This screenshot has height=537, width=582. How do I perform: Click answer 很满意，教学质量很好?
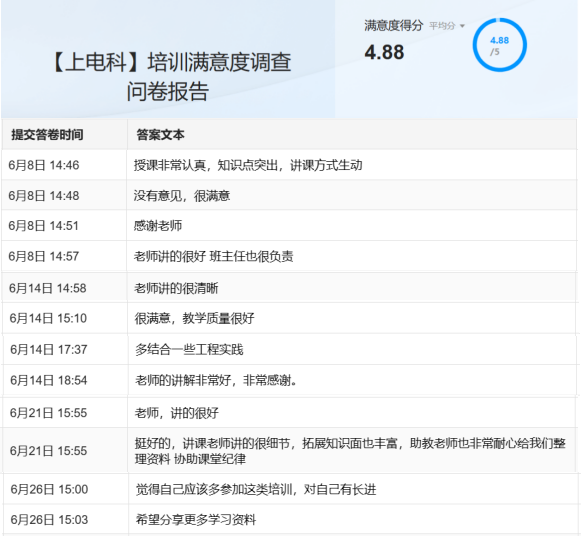click(x=194, y=318)
